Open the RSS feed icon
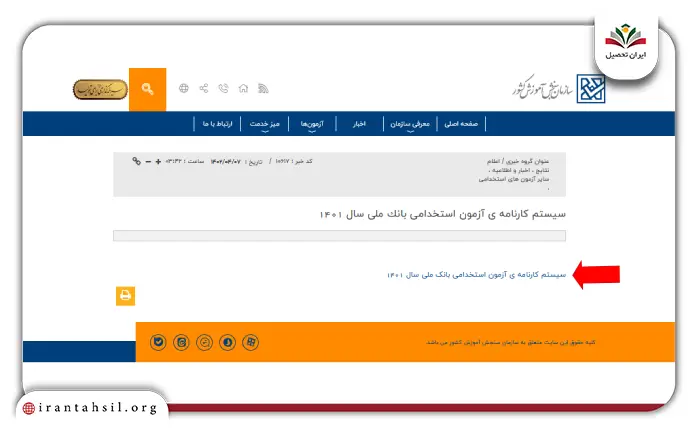 point(263,88)
